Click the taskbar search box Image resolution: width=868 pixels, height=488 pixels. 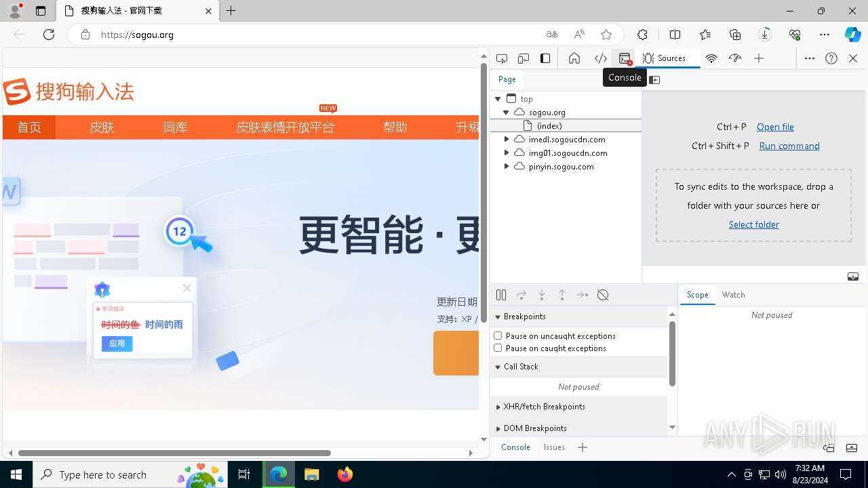(x=132, y=474)
